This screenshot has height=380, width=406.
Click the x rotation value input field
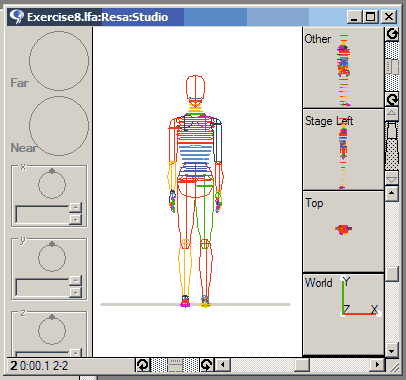coord(42,214)
